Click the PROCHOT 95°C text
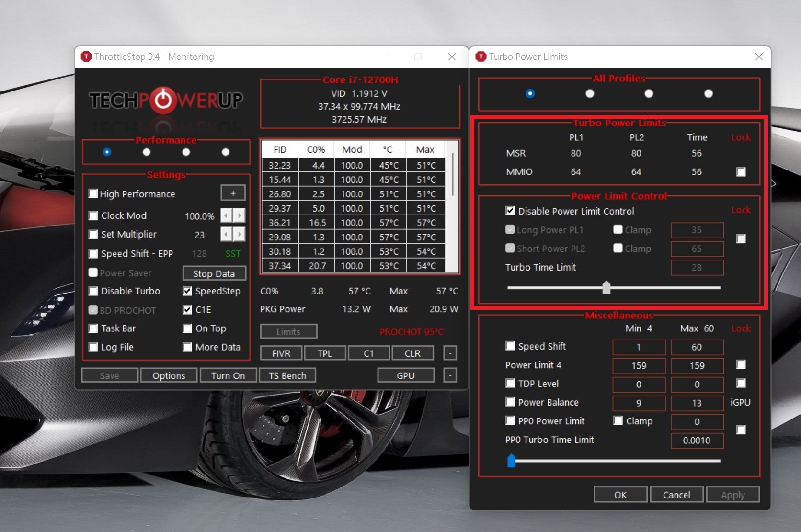 pyautogui.click(x=412, y=332)
